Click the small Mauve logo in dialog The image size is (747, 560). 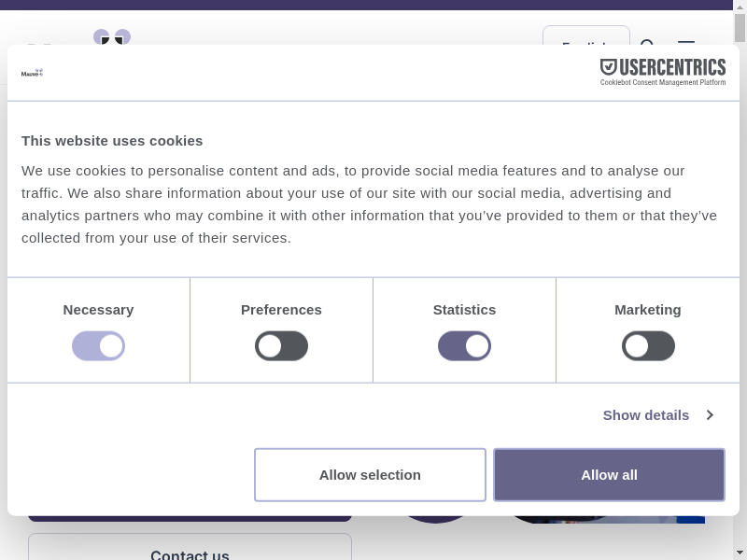click(x=33, y=72)
